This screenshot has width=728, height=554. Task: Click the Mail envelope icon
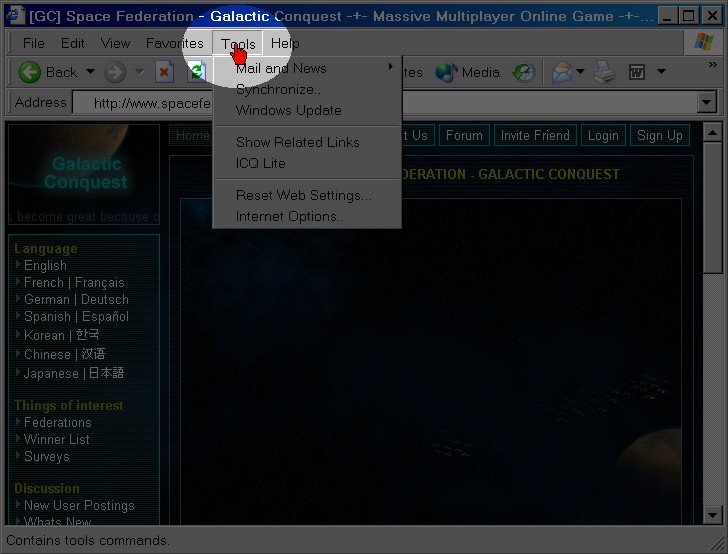562,72
